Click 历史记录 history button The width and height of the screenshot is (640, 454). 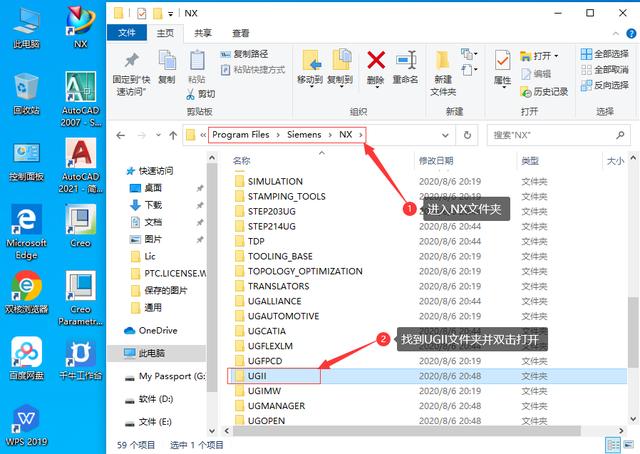544,92
